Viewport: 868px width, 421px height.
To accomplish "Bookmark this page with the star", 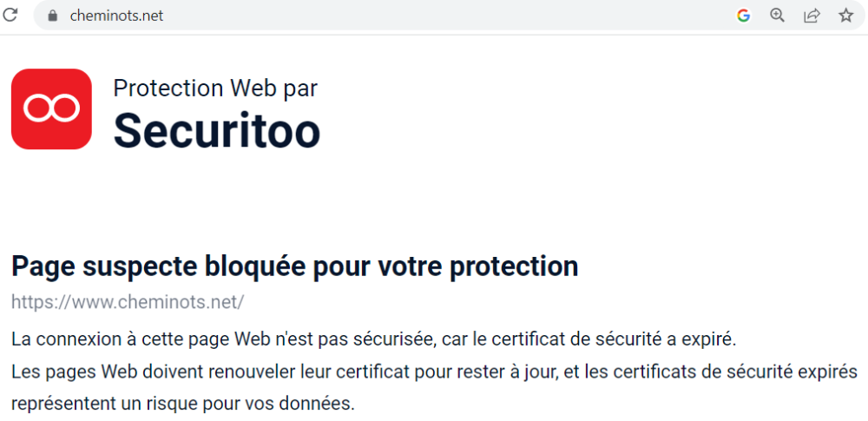I will [846, 16].
